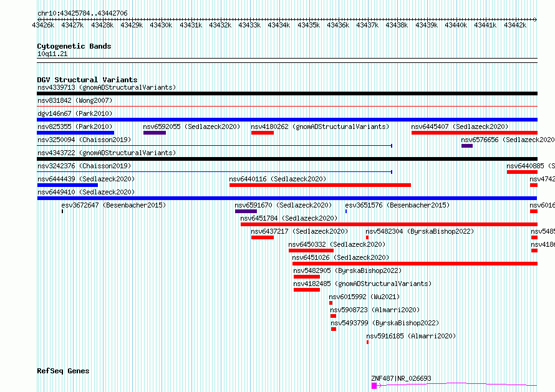Screen dimensions: 555x392
Task: Select nsv6444439 (Sedlazeck2020) blue bar
Action: click(x=67, y=185)
